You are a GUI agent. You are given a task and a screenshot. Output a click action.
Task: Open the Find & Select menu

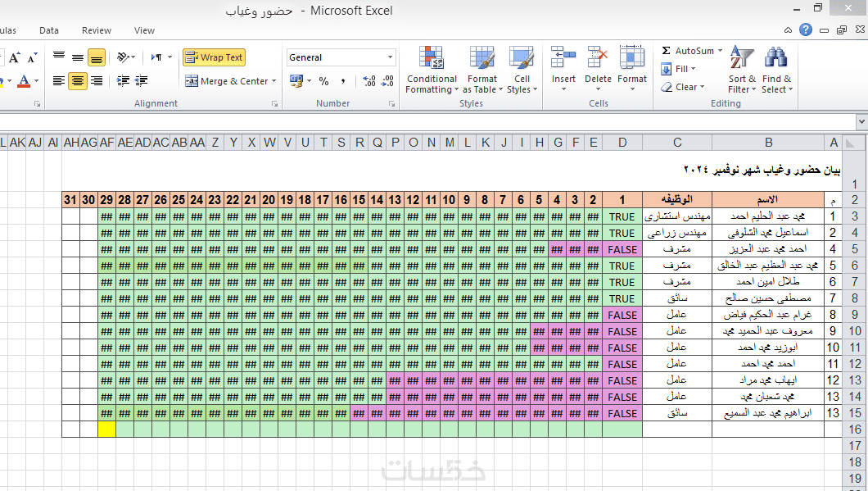coord(776,70)
